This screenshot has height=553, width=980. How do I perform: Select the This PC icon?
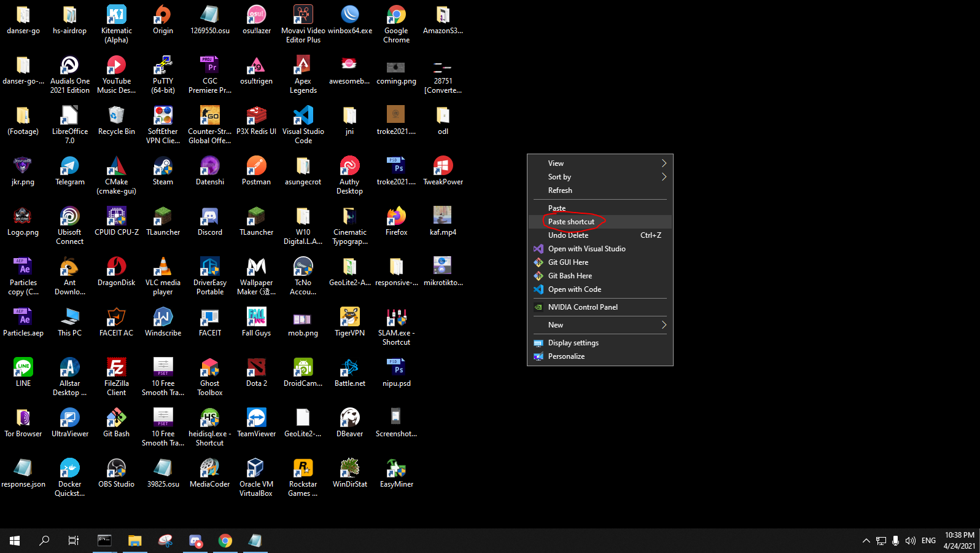tap(69, 322)
